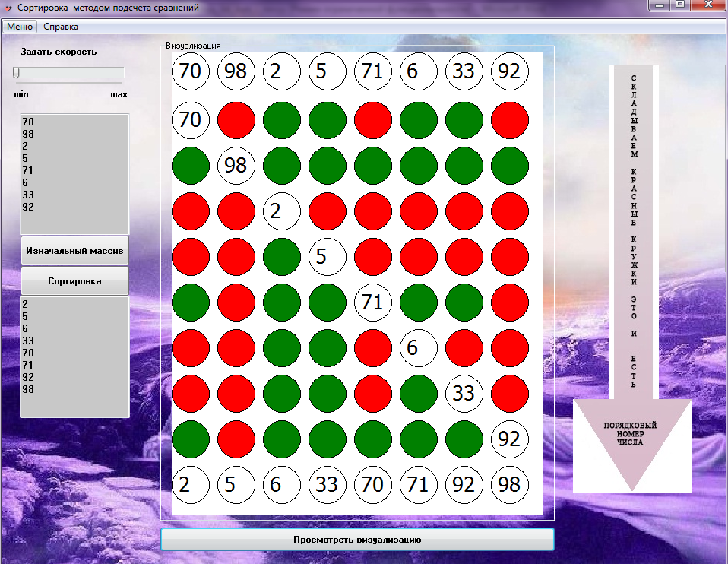This screenshot has width=728, height=564.
Task: Click the red circle right of diagonal 71
Action: [x=509, y=302]
